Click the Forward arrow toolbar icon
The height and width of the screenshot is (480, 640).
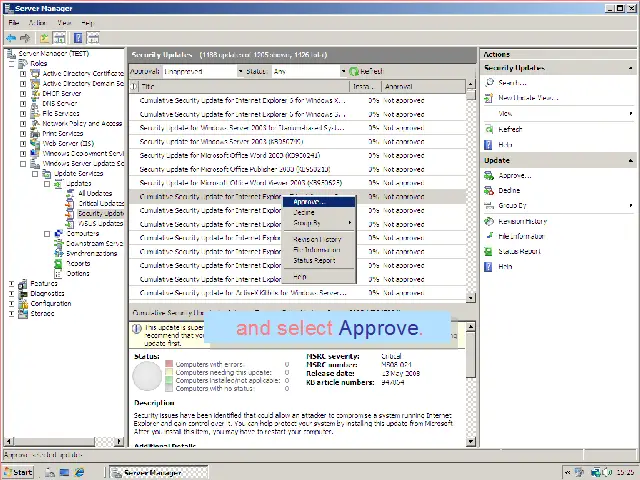click(x=25, y=38)
